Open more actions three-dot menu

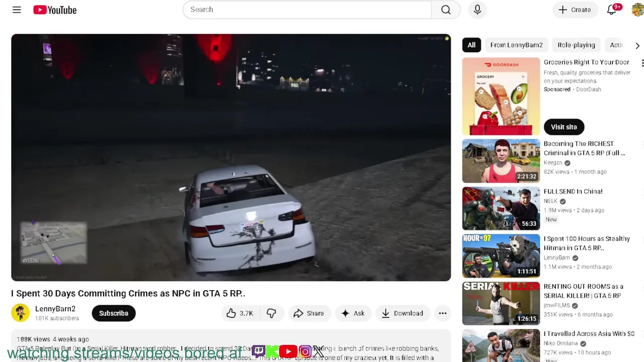442,313
